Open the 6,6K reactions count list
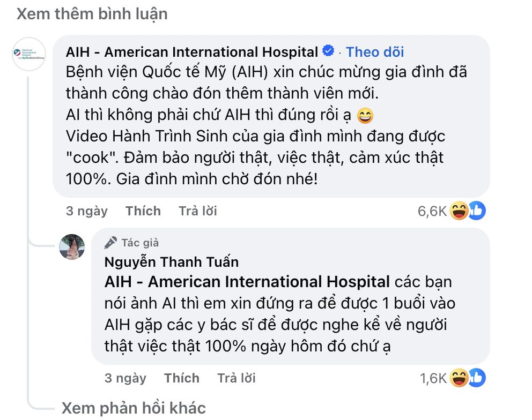 pos(432,212)
